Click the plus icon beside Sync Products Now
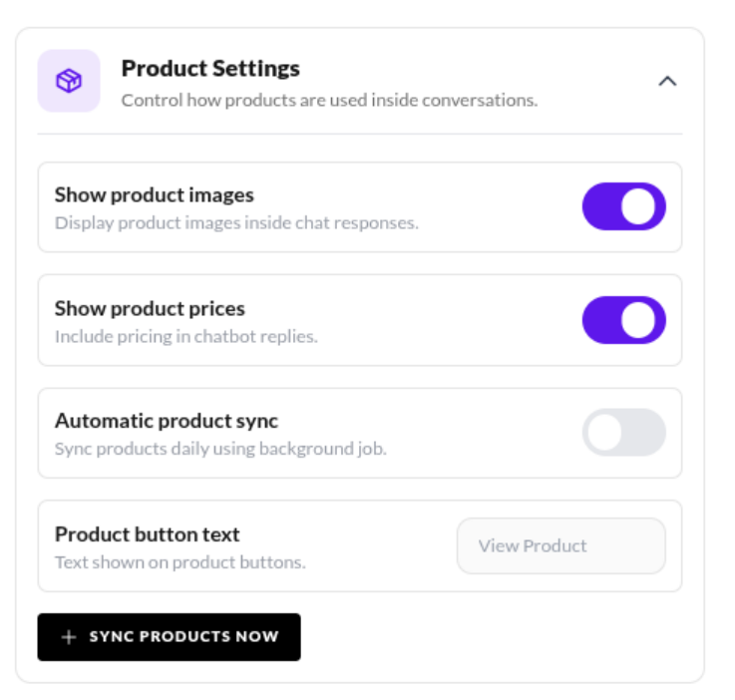Screen dimensions: 735x700 [69, 637]
